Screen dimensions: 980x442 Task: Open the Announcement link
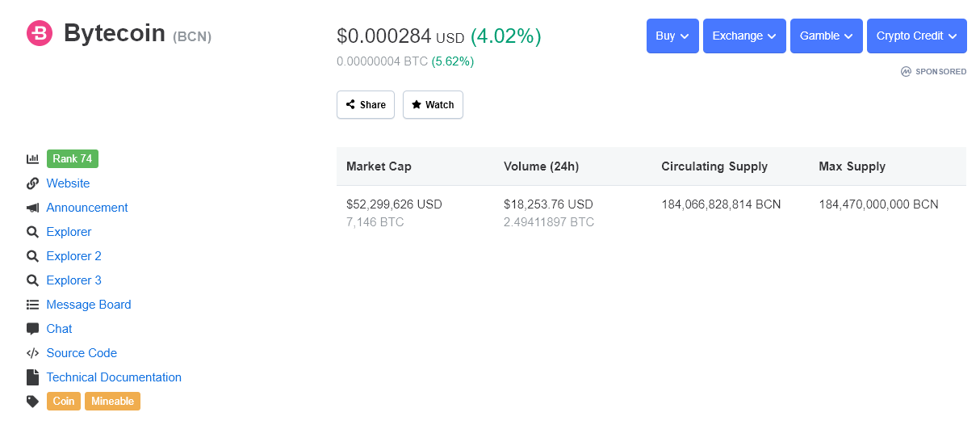tap(87, 208)
